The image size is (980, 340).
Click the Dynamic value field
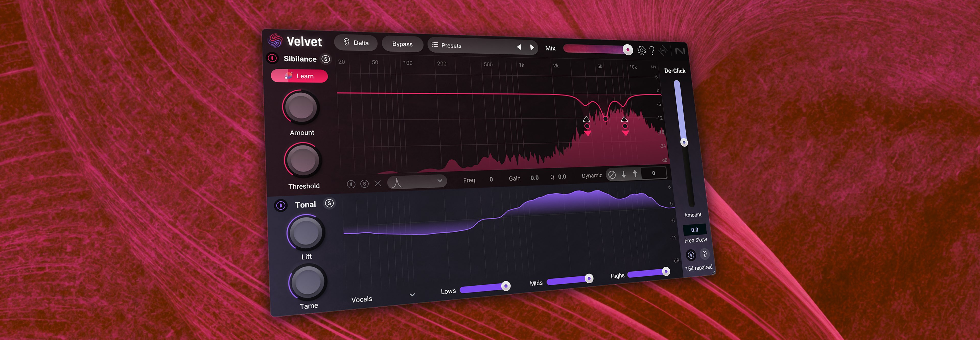point(653,173)
